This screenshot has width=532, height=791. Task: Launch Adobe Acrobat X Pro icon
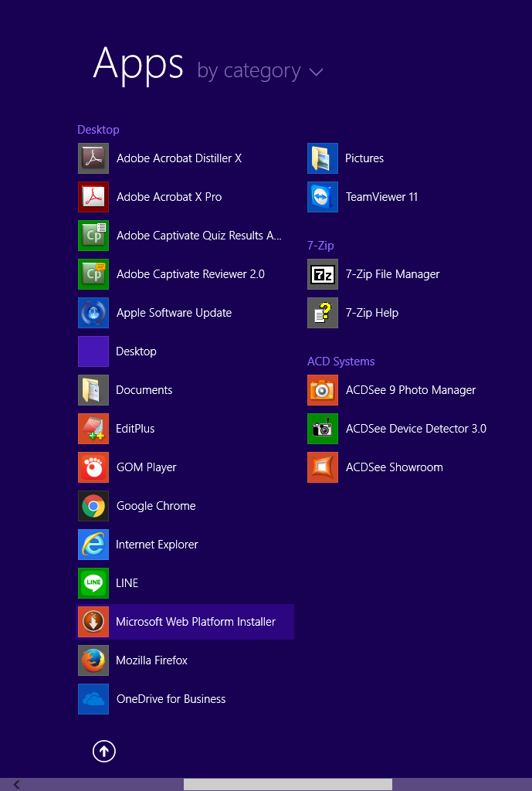pos(93,197)
